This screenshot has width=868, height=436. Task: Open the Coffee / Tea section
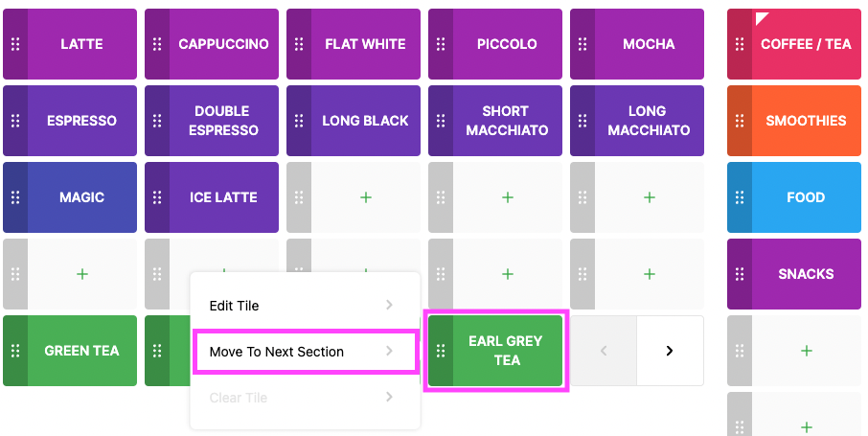pyautogui.click(x=807, y=44)
